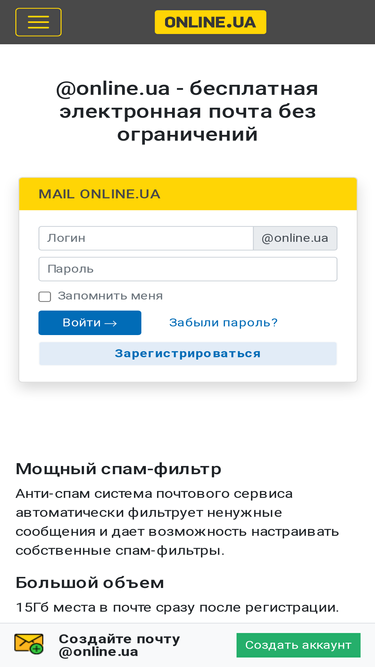The height and width of the screenshot is (667, 375).
Task: Open the hamburger navigation menu
Action: 38,22
